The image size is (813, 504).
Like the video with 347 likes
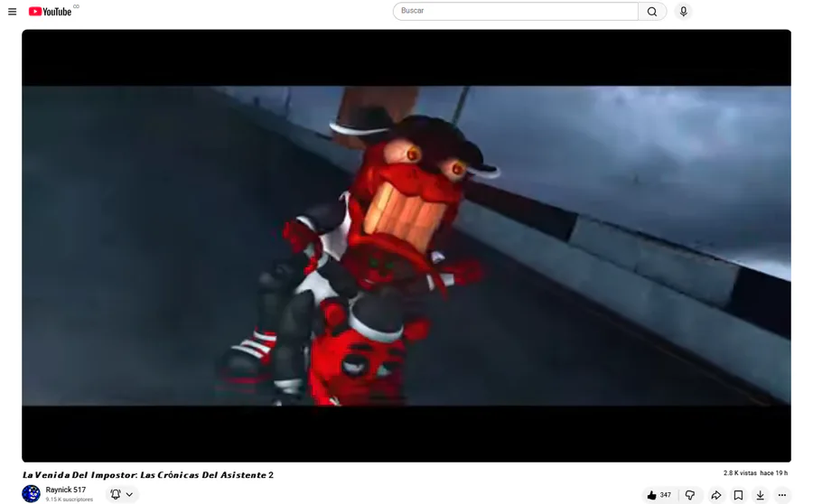point(659,495)
